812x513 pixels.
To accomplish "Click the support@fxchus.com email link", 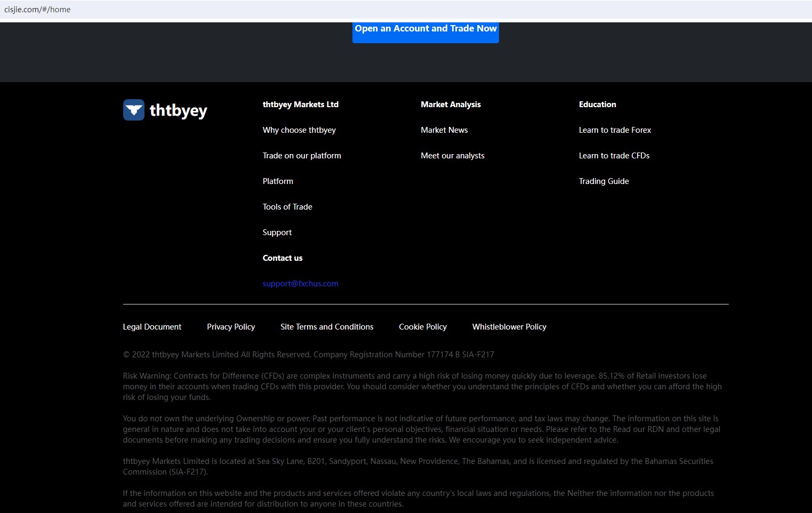I will coord(300,284).
